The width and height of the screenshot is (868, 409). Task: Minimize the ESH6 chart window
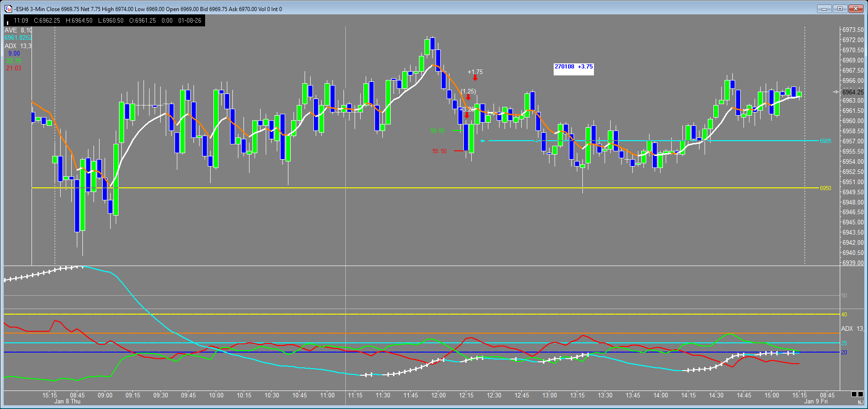point(824,9)
